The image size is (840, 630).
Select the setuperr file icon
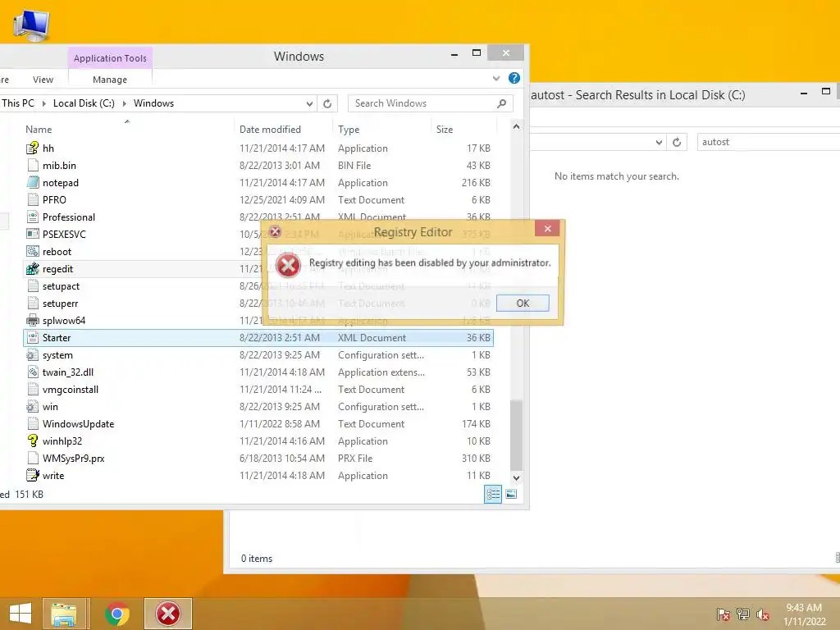tap(33, 304)
